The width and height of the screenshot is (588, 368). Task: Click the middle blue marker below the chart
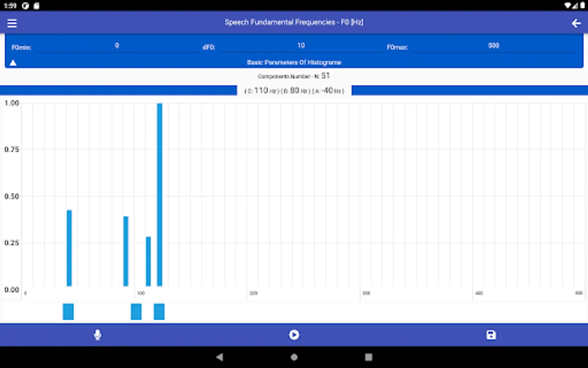pyautogui.click(x=136, y=312)
